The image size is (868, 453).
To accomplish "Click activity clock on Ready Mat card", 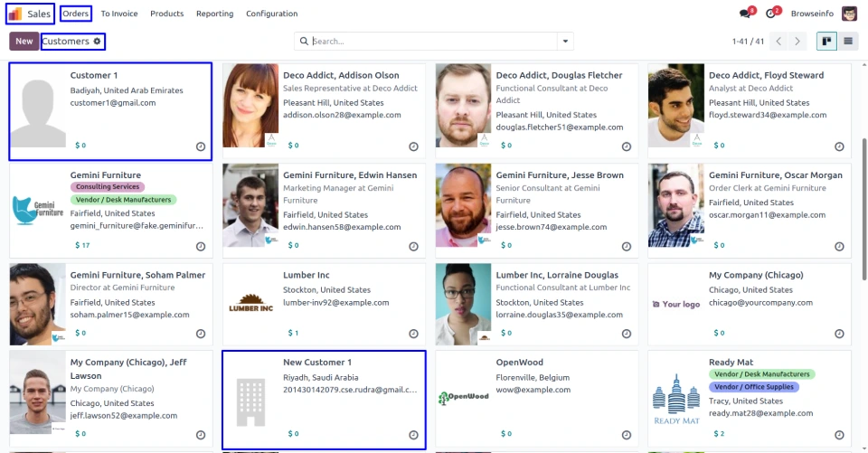I will pyautogui.click(x=839, y=434).
